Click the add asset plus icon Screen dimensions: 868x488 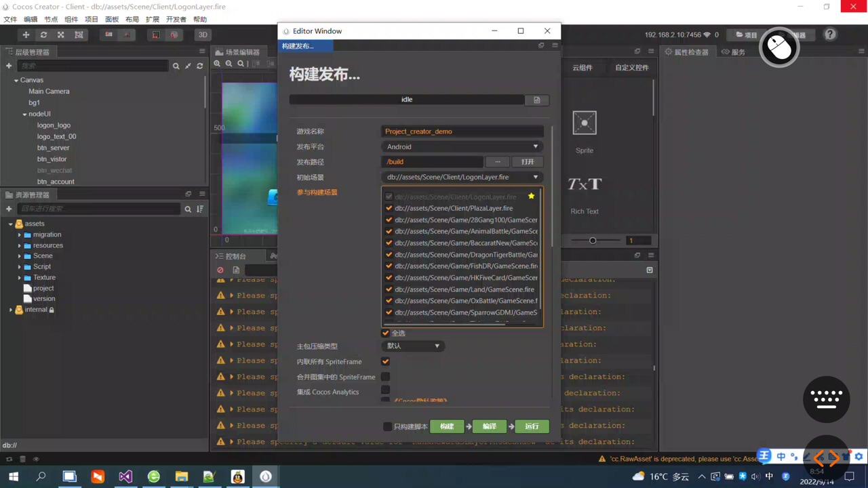point(9,209)
